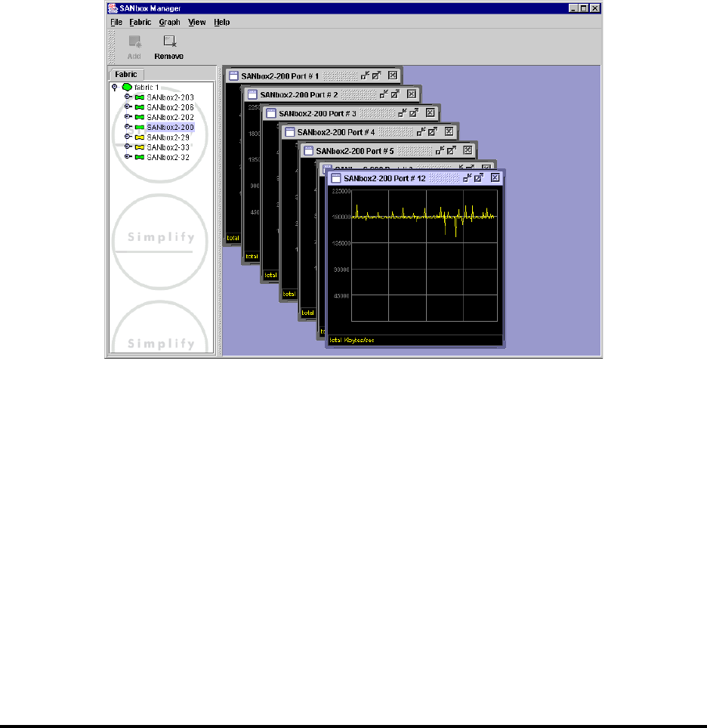This screenshot has height=728, width=707.
Task: Close the Port # 5 graph window
Action: coord(468,150)
